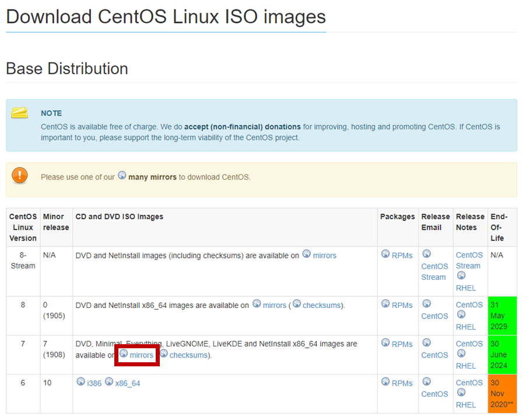Open i386 link in CentOS 6 row
The image size is (526, 420).
(94, 383)
